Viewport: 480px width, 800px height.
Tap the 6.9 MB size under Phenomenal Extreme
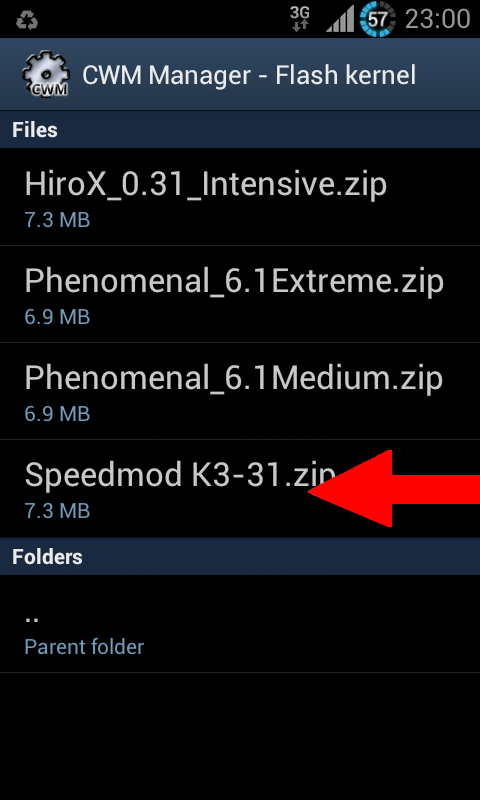[x=57, y=317]
